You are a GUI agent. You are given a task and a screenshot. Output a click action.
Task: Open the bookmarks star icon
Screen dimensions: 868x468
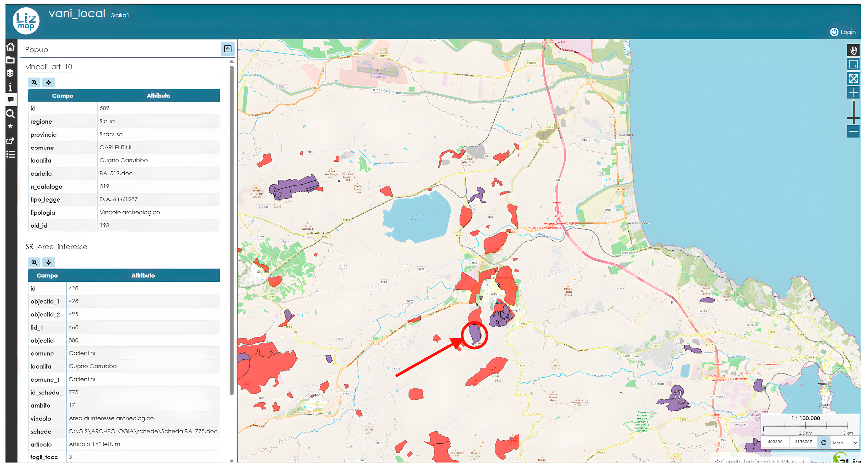point(10,126)
